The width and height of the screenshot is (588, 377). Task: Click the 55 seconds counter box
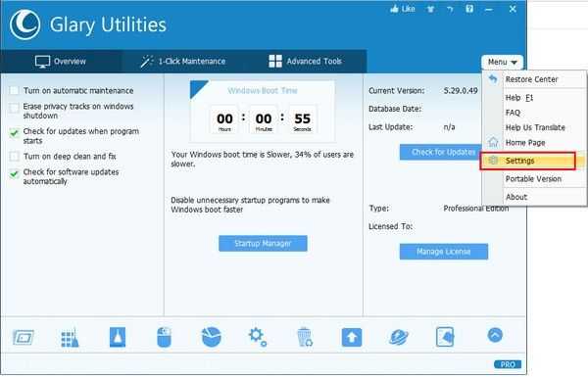pos(302,120)
